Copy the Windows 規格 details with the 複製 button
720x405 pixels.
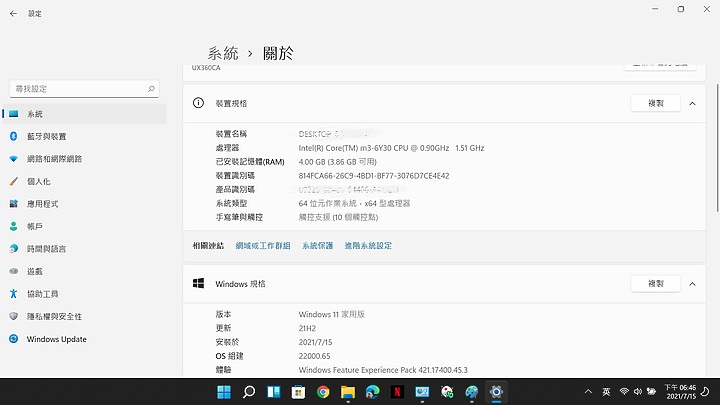(x=655, y=284)
